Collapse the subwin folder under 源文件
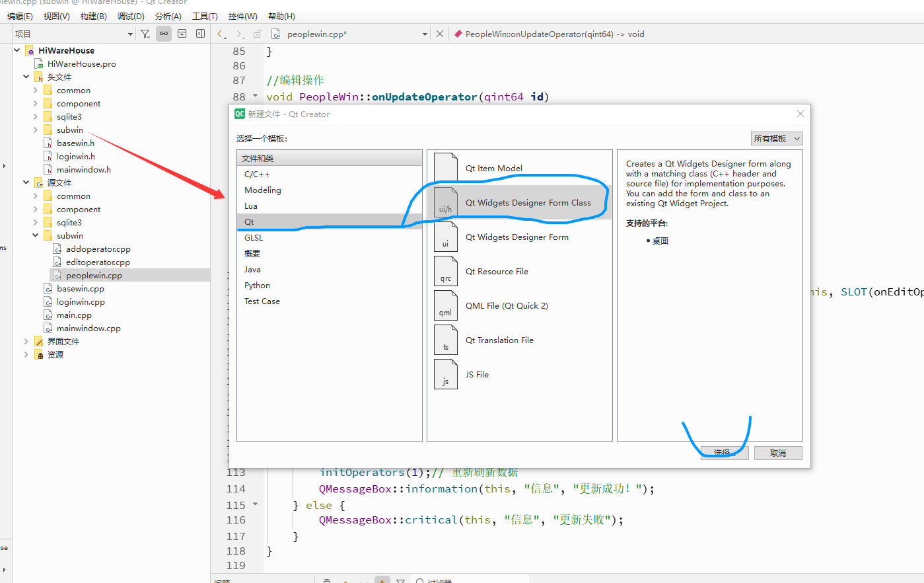Viewport: 924px width, 583px height. (36, 235)
